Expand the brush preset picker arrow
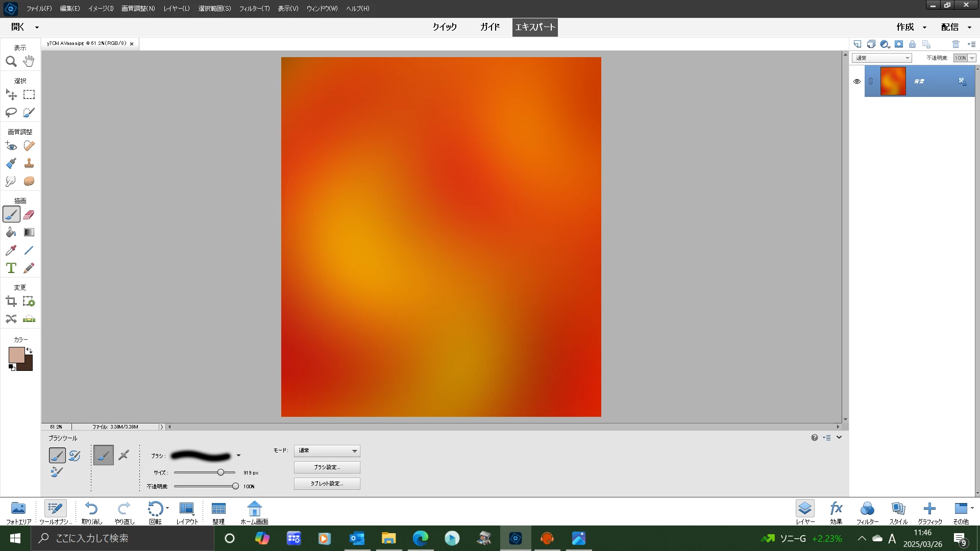 point(238,456)
